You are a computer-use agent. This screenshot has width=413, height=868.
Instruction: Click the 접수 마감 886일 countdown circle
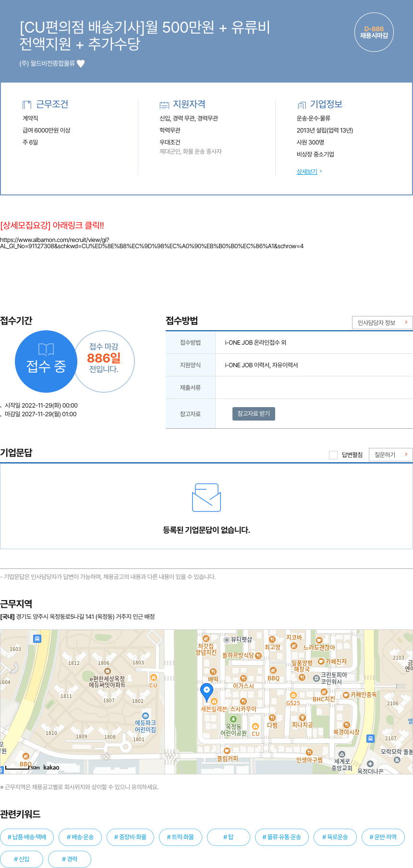click(104, 362)
